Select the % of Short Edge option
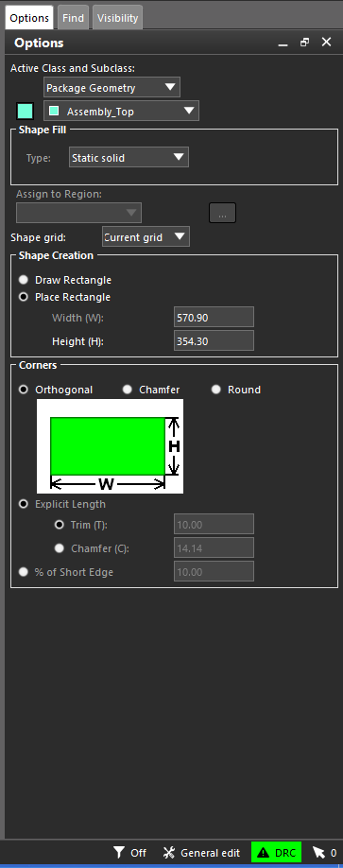This screenshot has height=868, width=343. click(24, 572)
